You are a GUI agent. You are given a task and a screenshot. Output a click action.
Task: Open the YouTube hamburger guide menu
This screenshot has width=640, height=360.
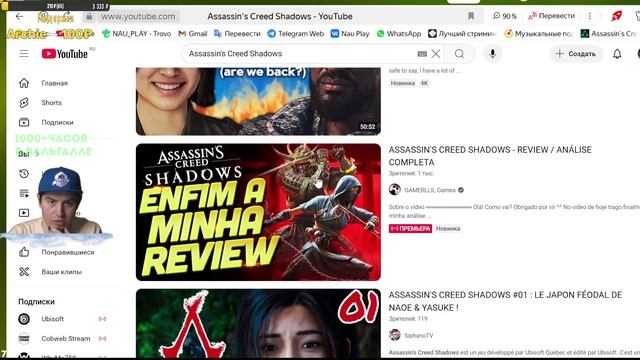pyautogui.click(x=24, y=53)
